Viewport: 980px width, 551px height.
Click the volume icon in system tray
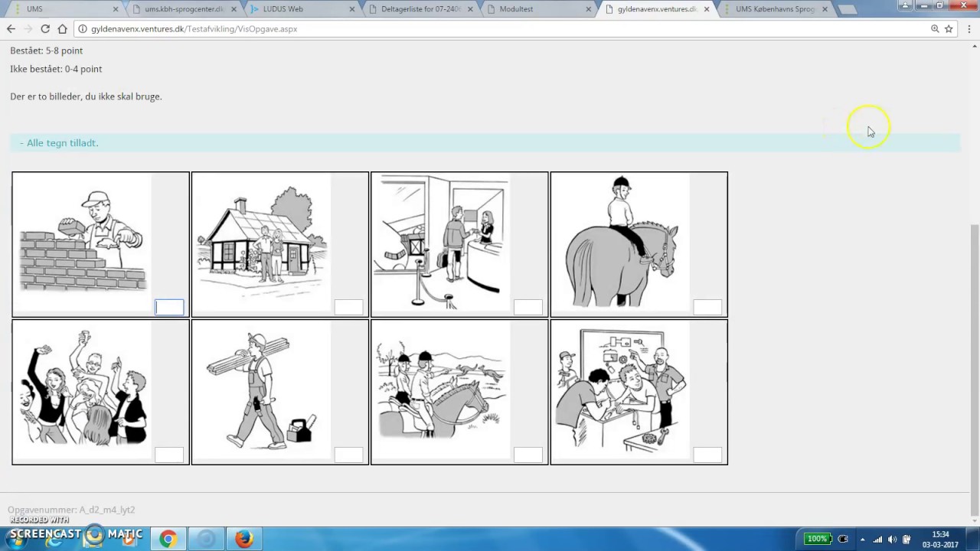(892, 540)
